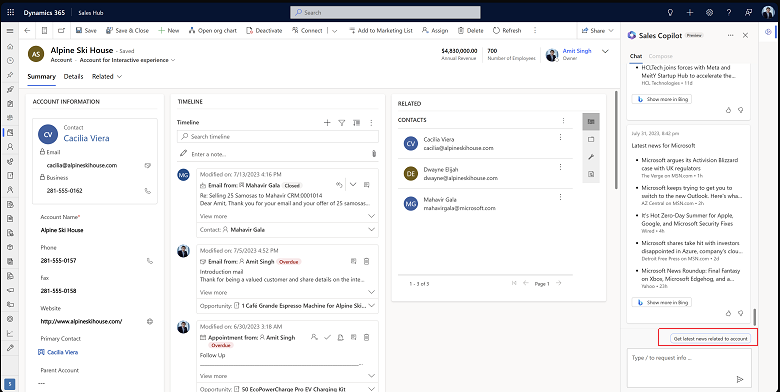
Task: Delete the Introduction mail email with trash icon
Action: tap(367, 261)
